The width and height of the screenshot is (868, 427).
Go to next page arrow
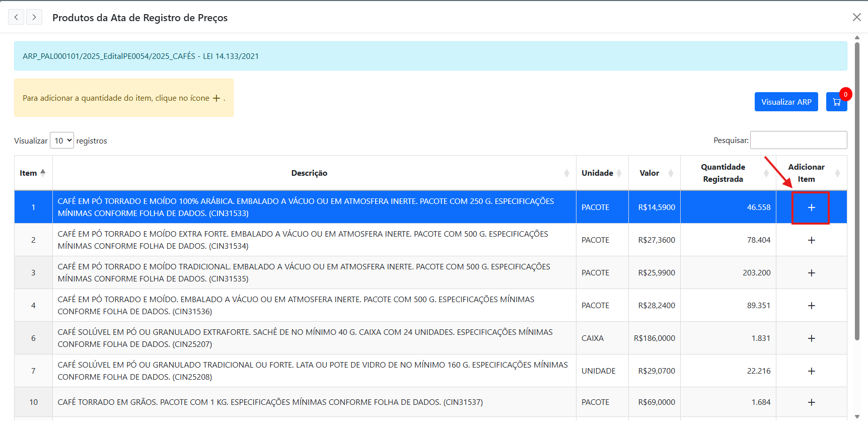(34, 17)
